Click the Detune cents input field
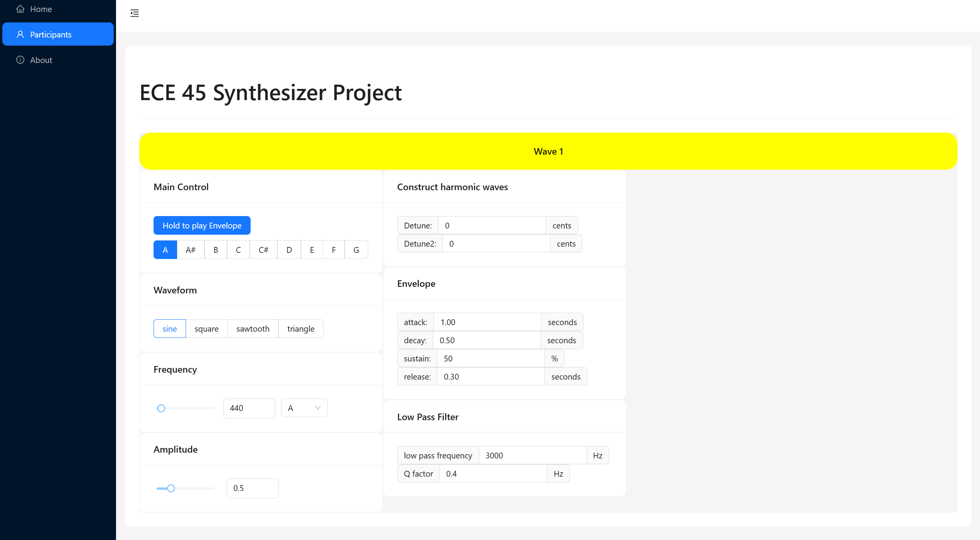This screenshot has height=540, width=980. pyautogui.click(x=491, y=225)
